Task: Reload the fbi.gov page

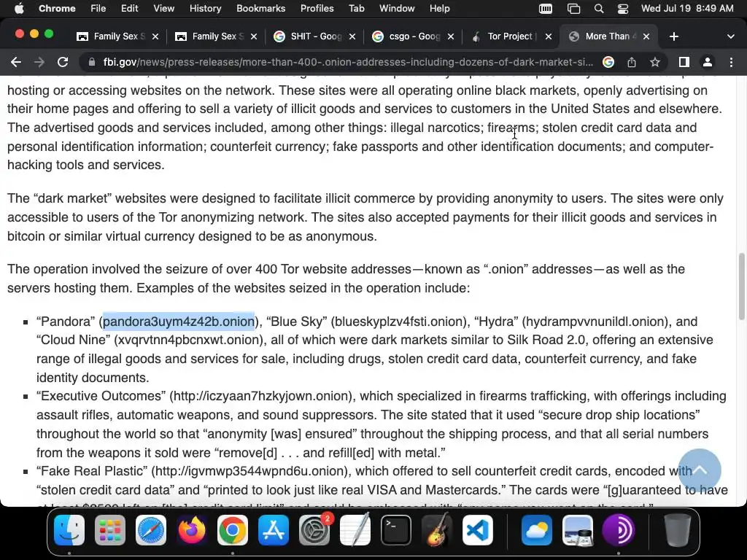Action: point(63,63)
